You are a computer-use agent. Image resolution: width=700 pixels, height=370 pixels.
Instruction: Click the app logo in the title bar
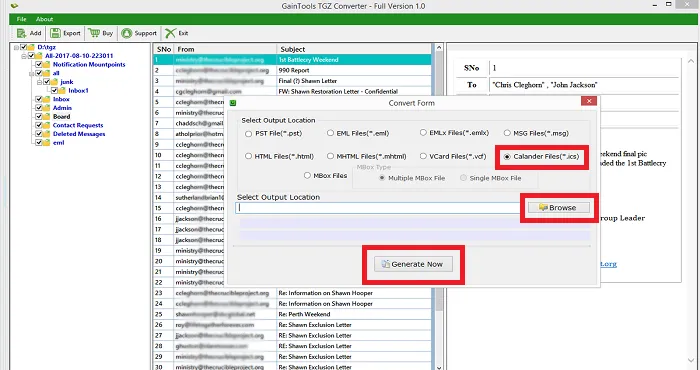[x=14, y=5]
